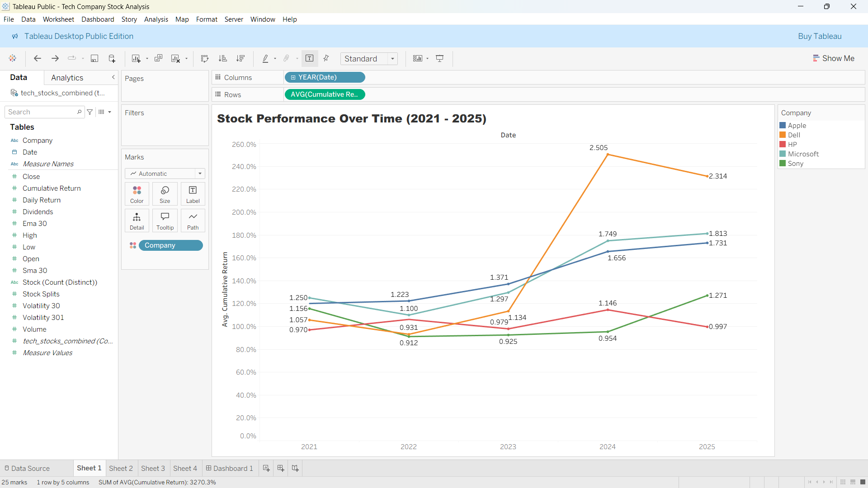
Task: Open the Worksheet menu
Action: tap(58, 19)
